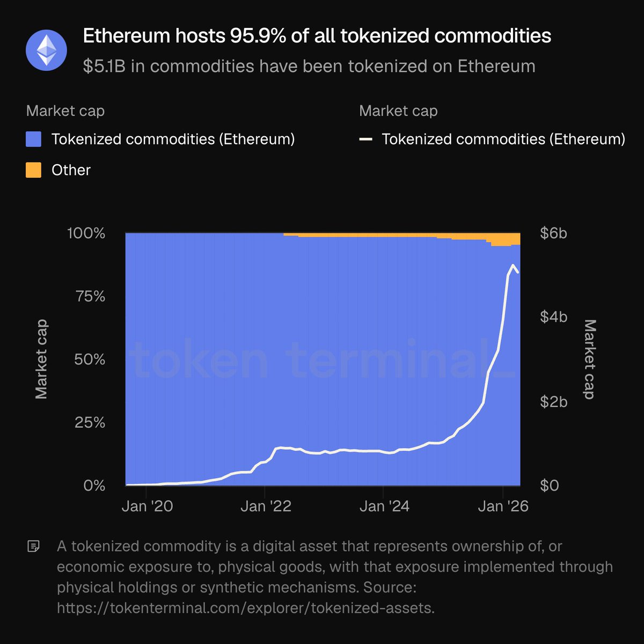The height and width of the screenshot is (644, 644).
Task: Click the white line legend marker
Action: (366, 140)
